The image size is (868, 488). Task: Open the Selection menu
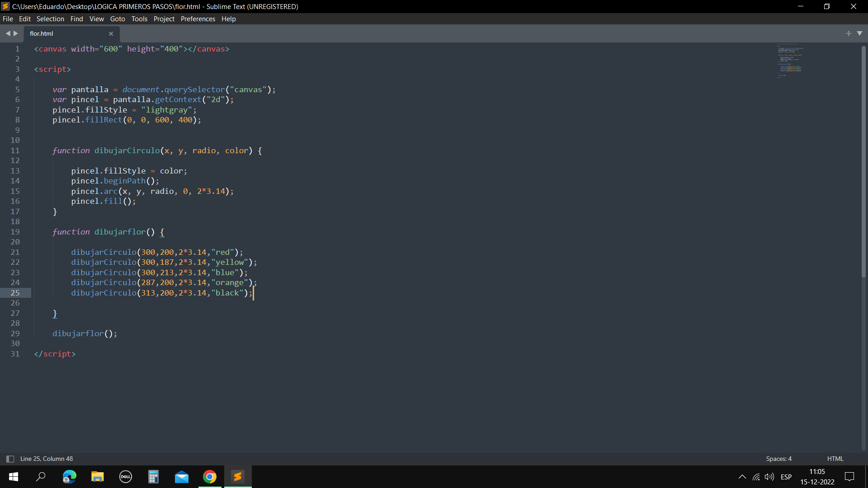[50, 19]
